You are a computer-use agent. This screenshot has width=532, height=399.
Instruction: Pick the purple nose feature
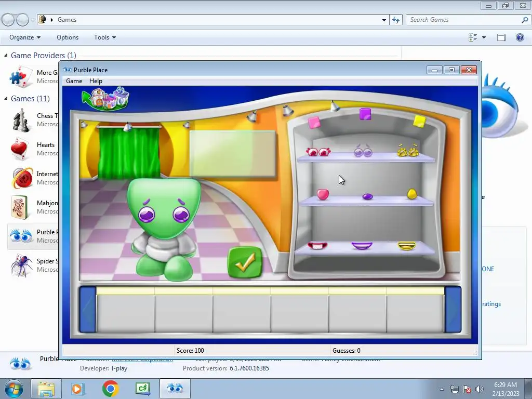coord(367,196)
